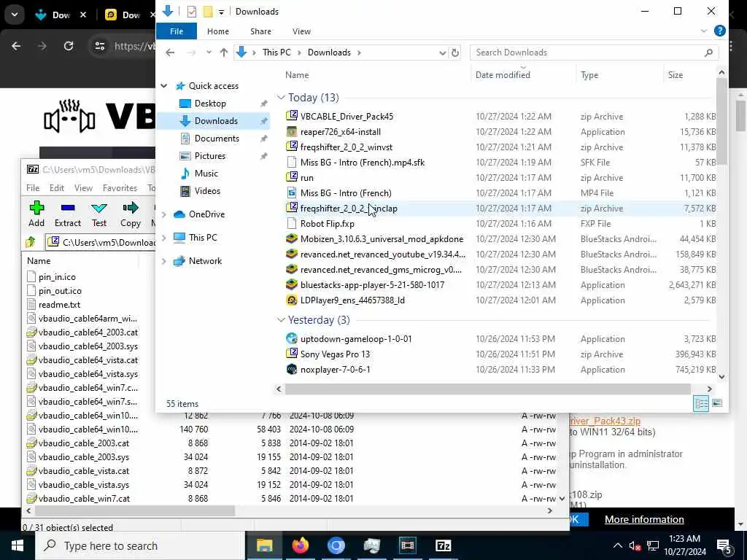Collapse the Today (13) group
This screenshot has height=560, width=747.
(281, 97)
